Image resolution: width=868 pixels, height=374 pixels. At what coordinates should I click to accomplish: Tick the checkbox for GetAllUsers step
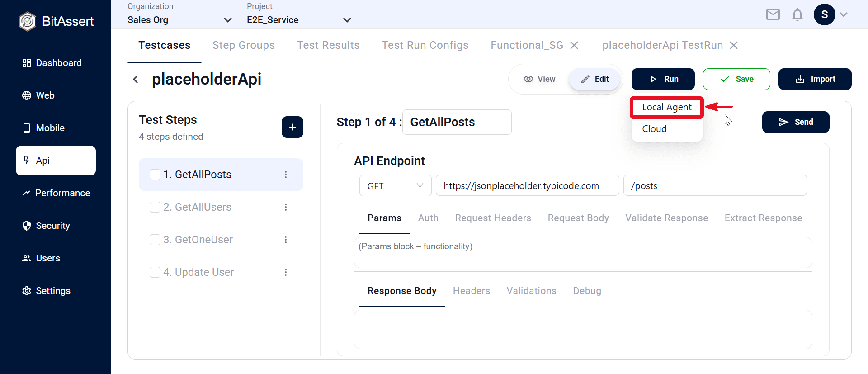[x=155, y=207]
